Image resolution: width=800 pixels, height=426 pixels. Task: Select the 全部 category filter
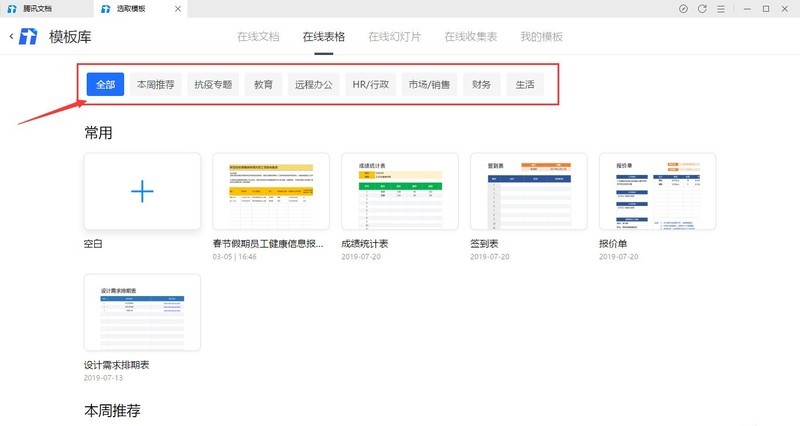click(105, 84)
